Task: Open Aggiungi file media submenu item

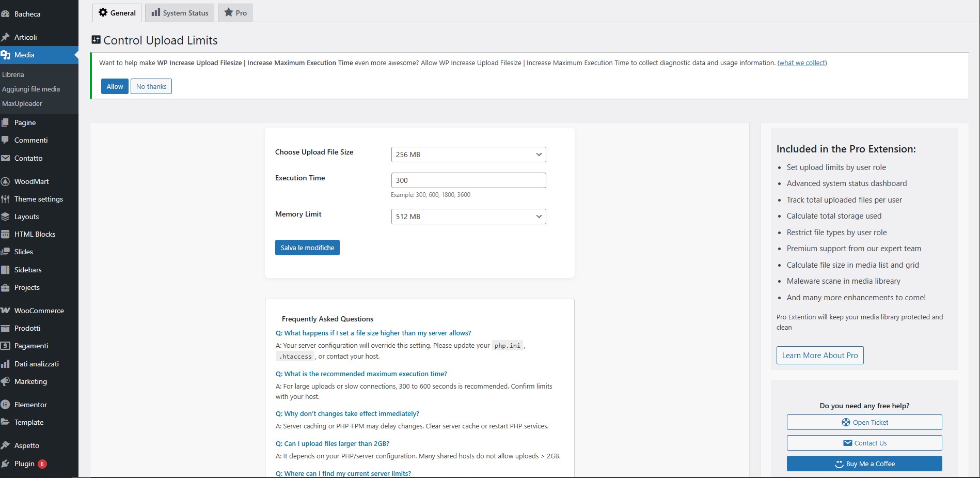Action: 31,89
